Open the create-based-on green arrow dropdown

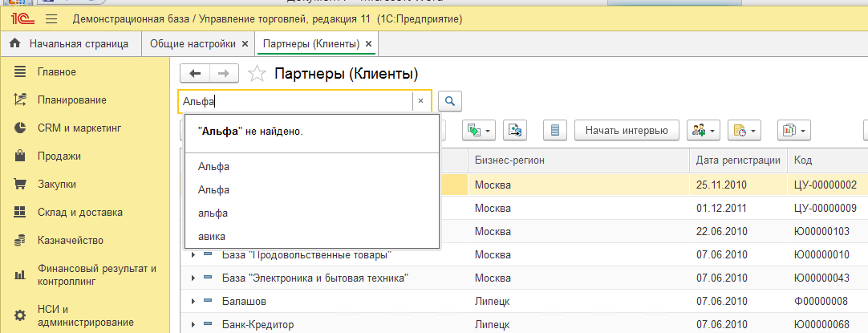(479, 131)
